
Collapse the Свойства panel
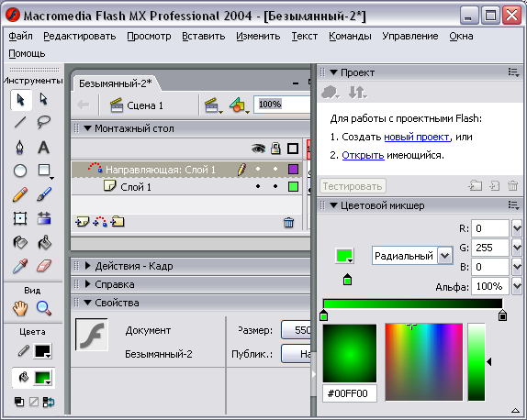click(x=88, y=303)
